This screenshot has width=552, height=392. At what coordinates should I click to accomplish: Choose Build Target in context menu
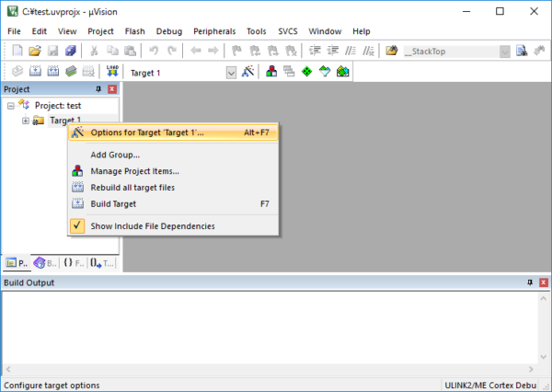pos(173,204)
